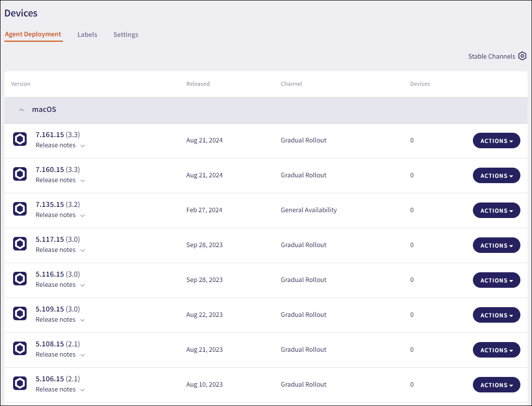Click the agent icon for version 5.116.15
532x406 pixels.
click(20, 279)
